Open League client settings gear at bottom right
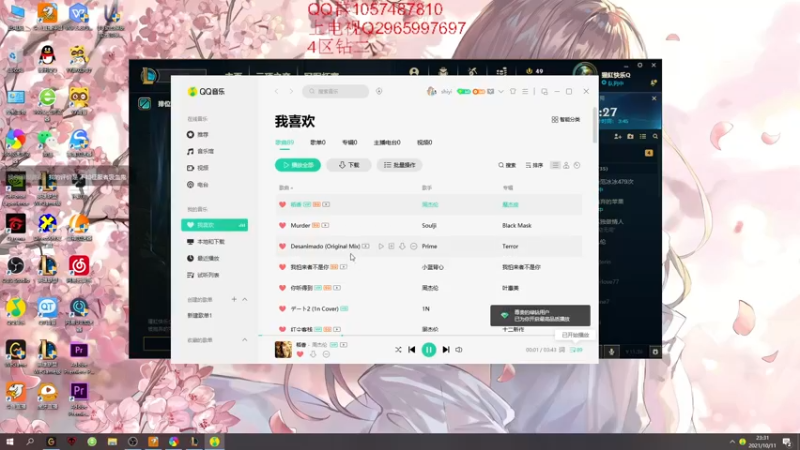Image resolution: width=800 pixels, height=450 pixels. (655, 352)
